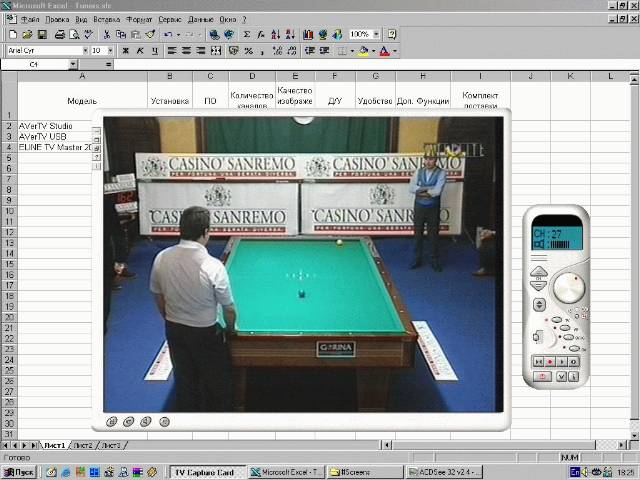
Task: Click the Increase Indent icon
Action: [x=324, y=51]
